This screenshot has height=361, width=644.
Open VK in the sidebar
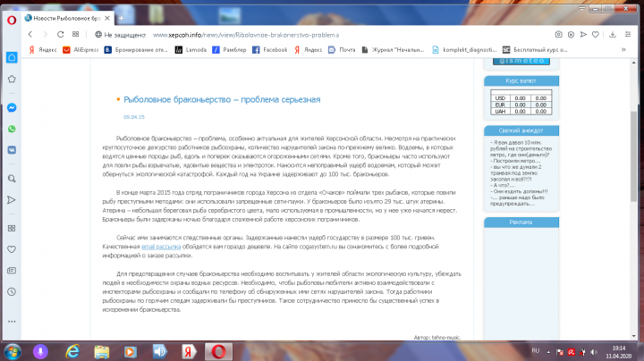12,150
